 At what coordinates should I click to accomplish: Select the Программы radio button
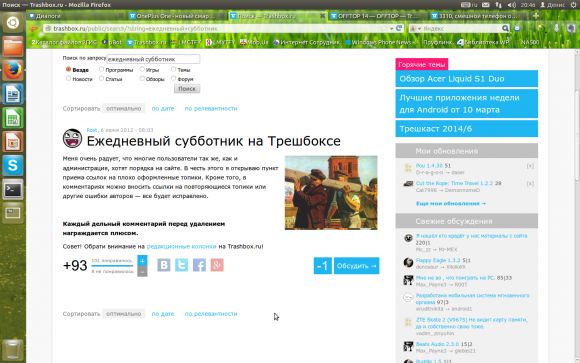pyautogui.click(x=101, y=69)
